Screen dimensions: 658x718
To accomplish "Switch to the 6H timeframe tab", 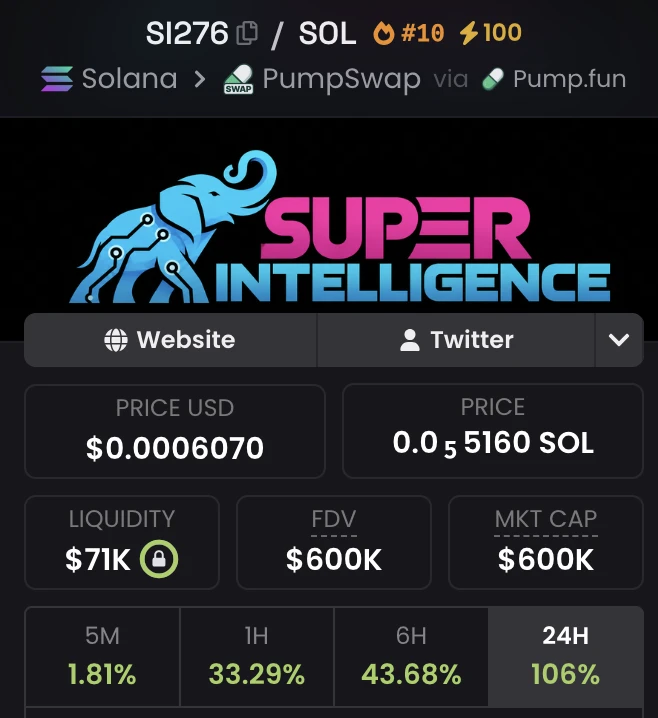I will point(411,656).
